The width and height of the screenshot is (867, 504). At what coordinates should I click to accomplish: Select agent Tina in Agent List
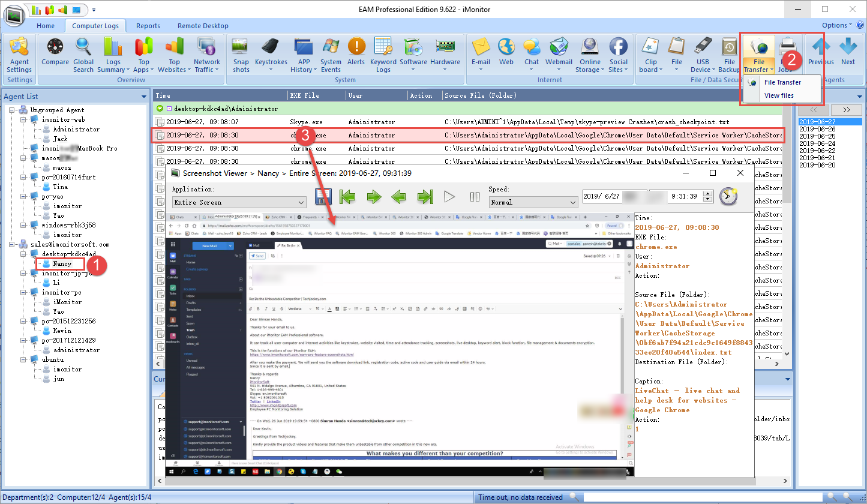coord(60,187)
